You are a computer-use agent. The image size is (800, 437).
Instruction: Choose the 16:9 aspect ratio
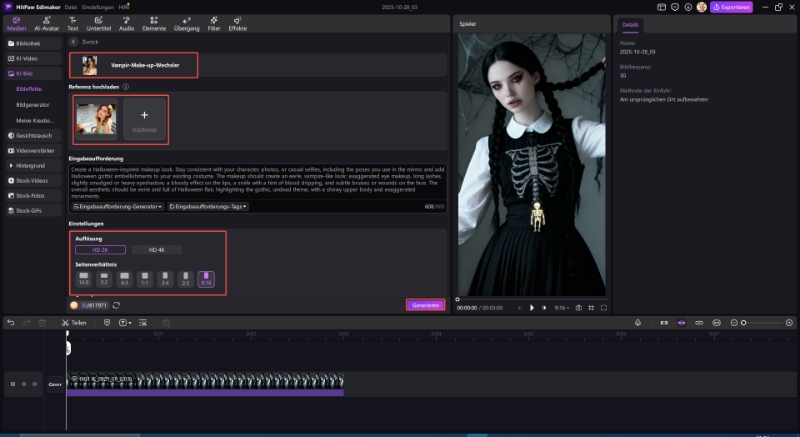pos(83,277)
